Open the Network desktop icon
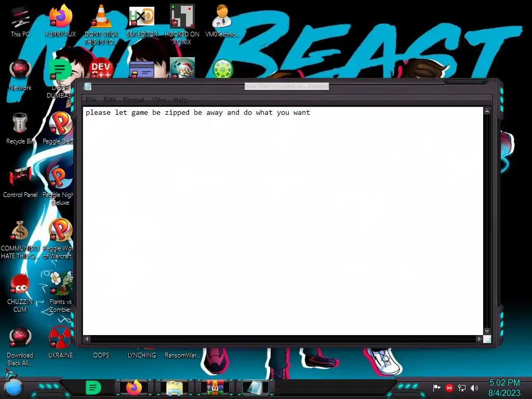The width and height of the screenshot is (532, 399). [x=20, y=75]
